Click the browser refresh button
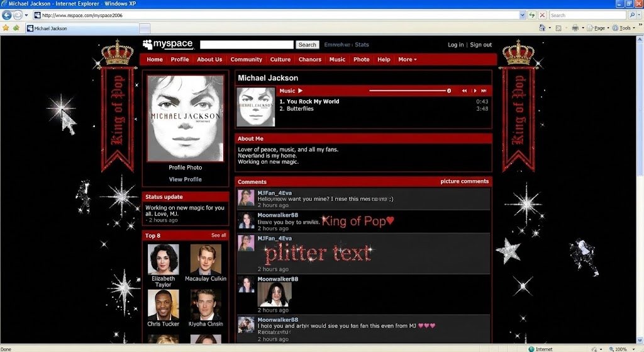644x352 pixels. [532, 15]
